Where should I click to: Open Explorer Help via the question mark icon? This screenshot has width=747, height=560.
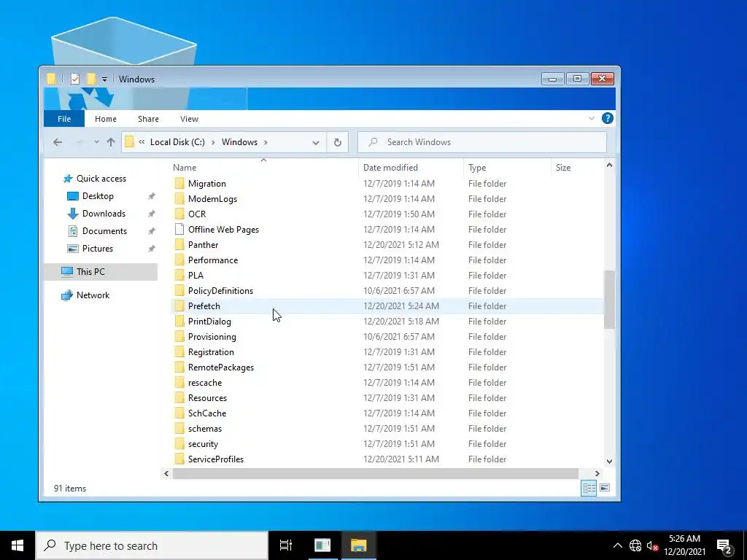click(x=608, y=119)
